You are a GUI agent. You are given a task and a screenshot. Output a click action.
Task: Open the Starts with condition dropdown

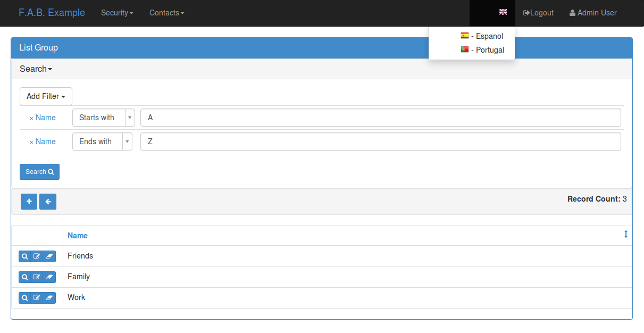point(103,118)
